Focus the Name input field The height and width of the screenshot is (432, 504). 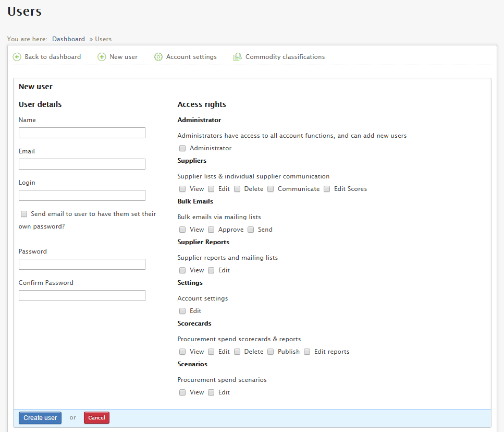point(82,133)
